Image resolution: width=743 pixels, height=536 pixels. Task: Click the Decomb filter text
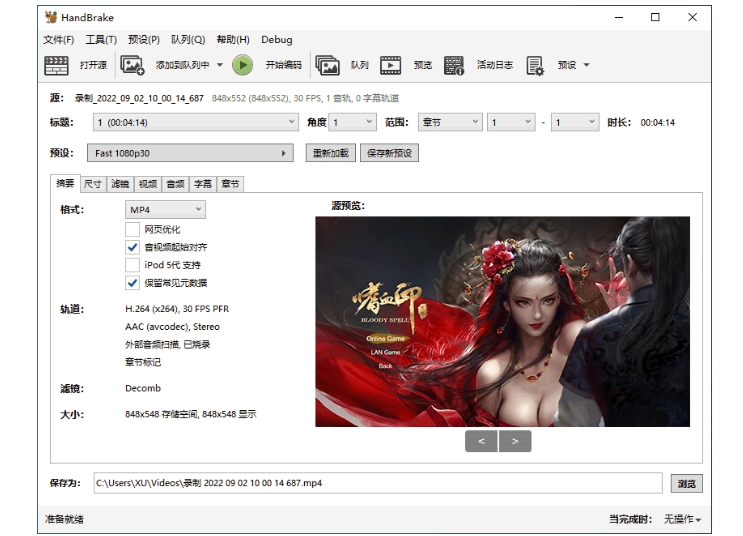coord(143,389)
